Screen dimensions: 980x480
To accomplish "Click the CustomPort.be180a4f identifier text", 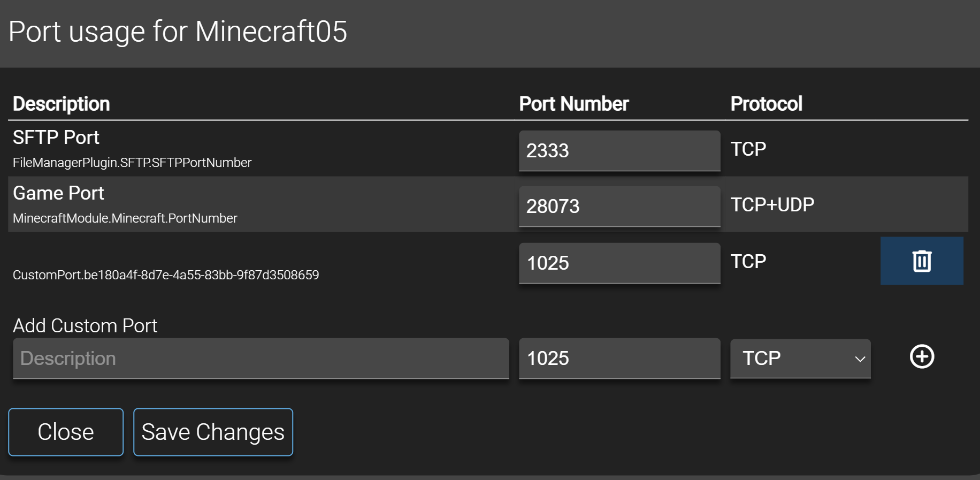I will [166, 275].
